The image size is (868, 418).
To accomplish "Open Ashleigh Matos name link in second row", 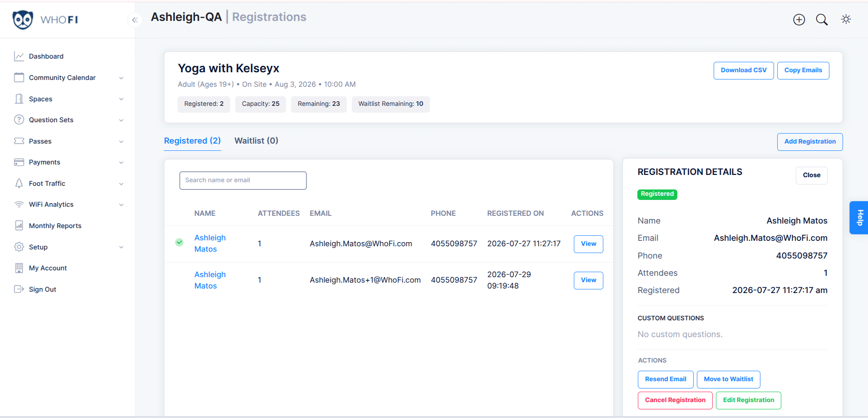I will pyautogui.click(x=210, y=280).
